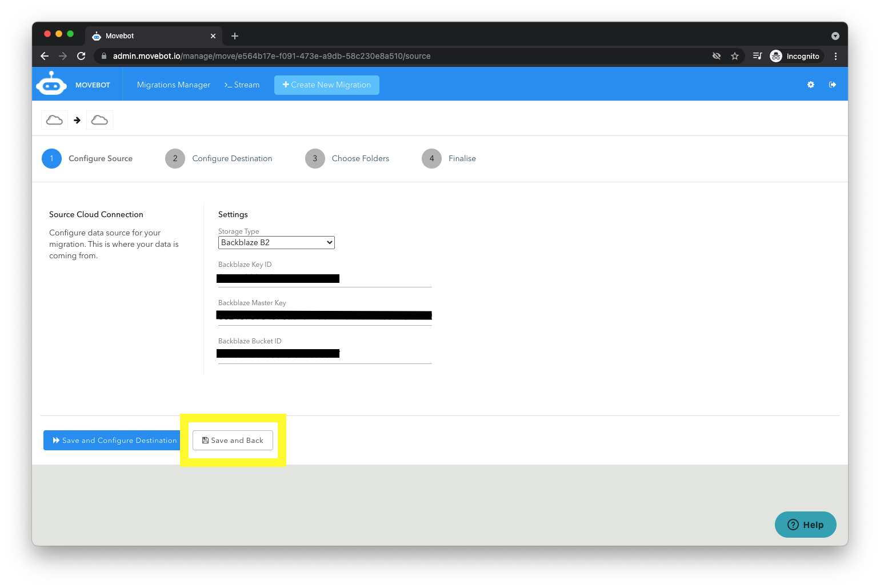Open Migrations Manager menu item
880x588 pixels.
pyautogui.click(x=174, y=85)
